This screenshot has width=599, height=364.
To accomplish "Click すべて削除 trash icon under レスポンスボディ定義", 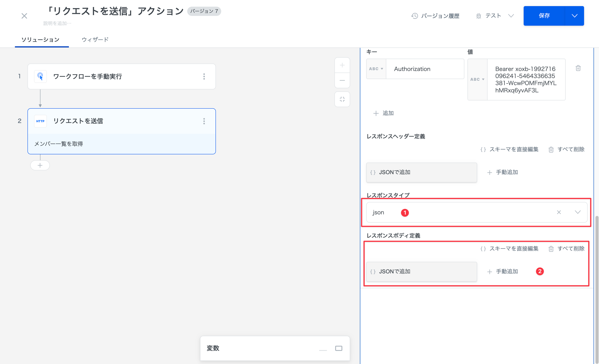I will click(551, 249).
